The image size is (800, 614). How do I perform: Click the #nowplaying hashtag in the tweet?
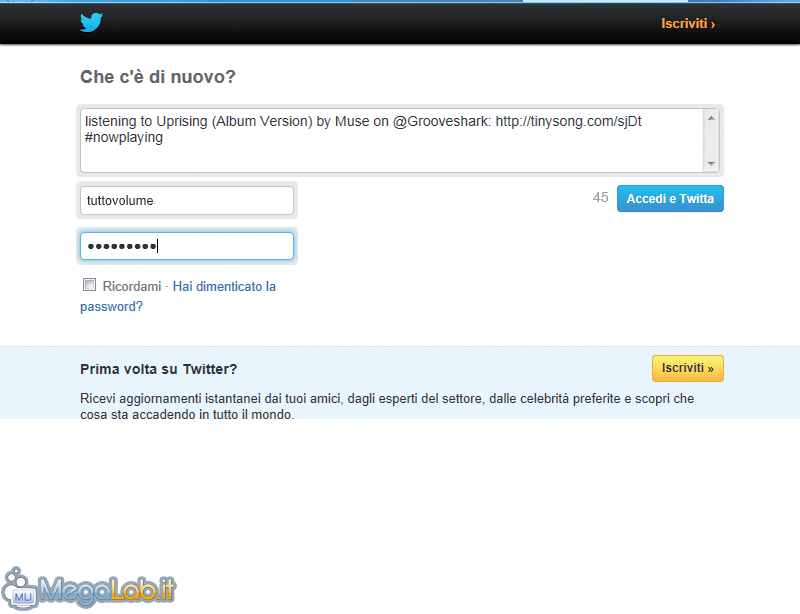click(123, 137)
